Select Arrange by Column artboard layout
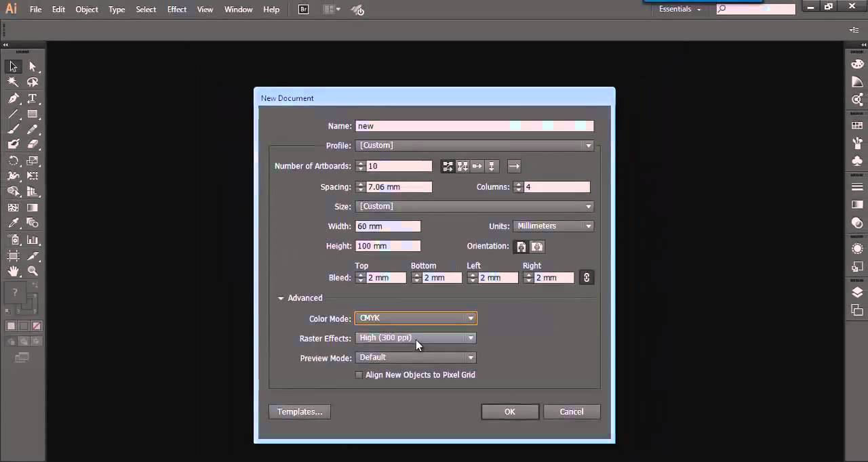This screenshot has height=462, width=868. (492, 166)
